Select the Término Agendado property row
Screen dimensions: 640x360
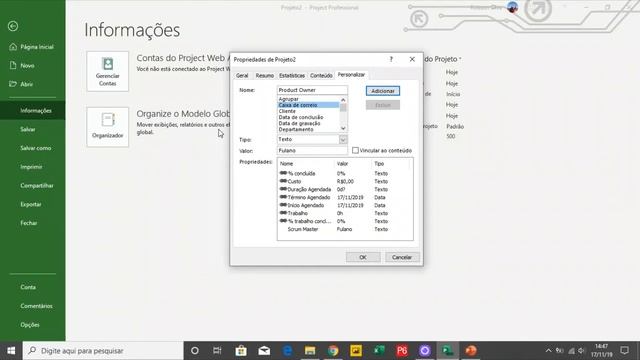pos(344,198)
